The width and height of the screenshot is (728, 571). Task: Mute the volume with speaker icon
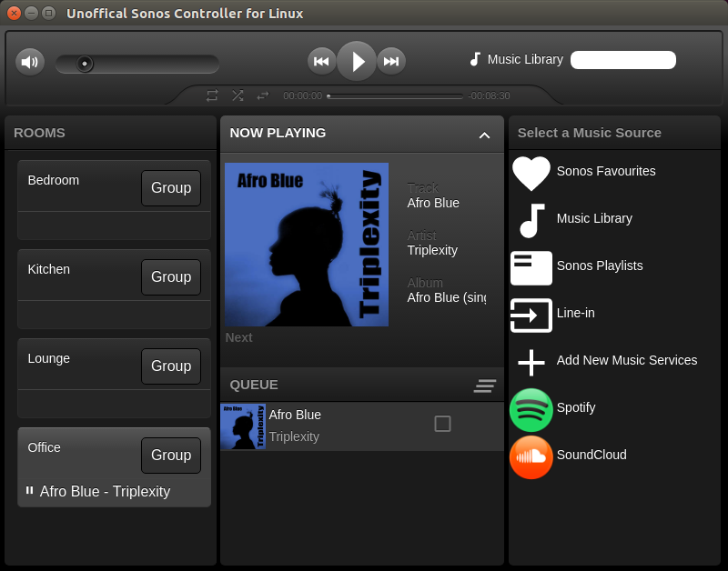point(30,62)
